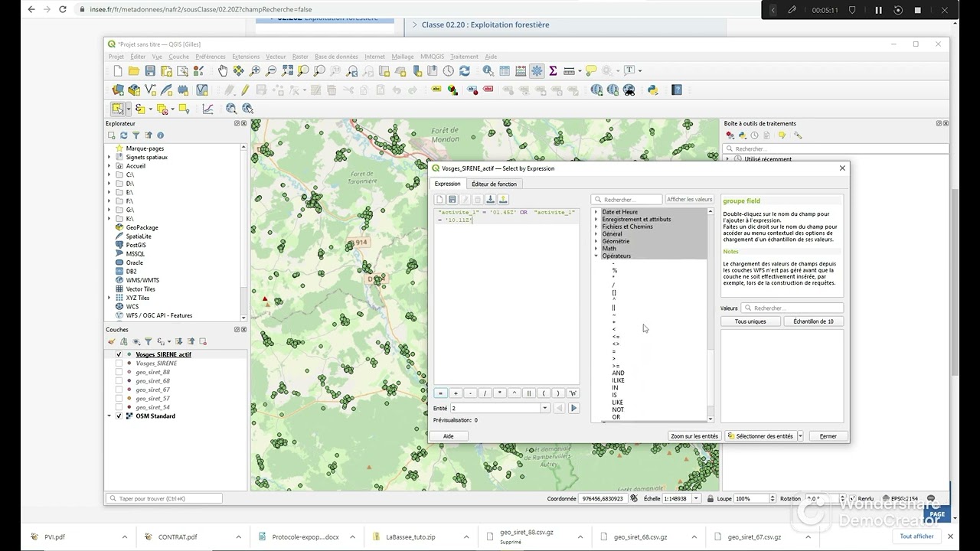Toggle visibility of Vosges_SIRENE layer
This screenshot has width=980, height=551.
119,364
